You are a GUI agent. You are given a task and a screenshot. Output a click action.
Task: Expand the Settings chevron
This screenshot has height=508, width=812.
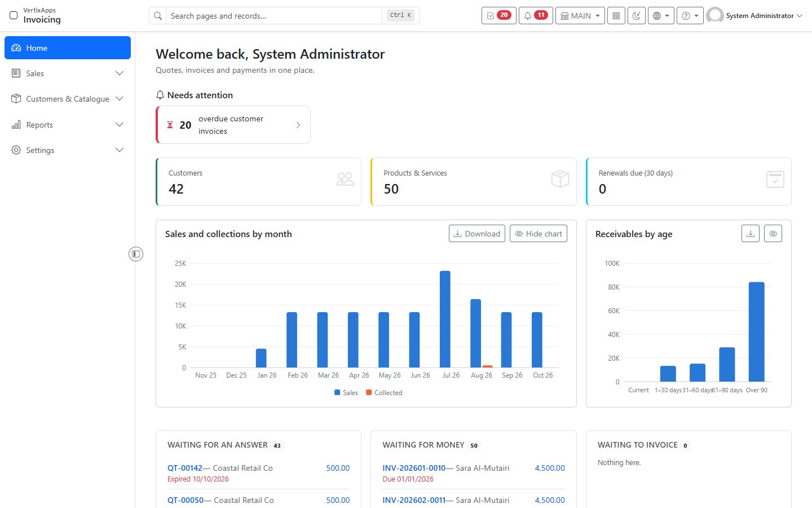click(120, 150)
